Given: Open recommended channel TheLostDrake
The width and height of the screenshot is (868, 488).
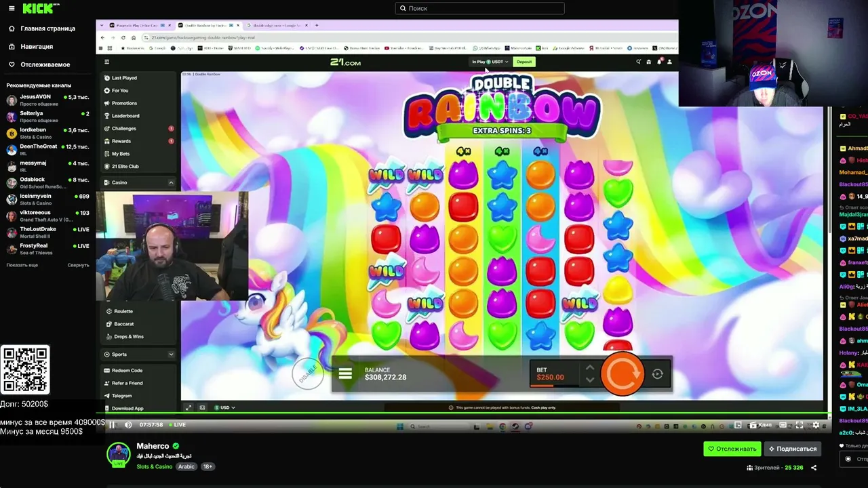Looking at the screenshot, I should pyautogui.click(x=47, y=232).
